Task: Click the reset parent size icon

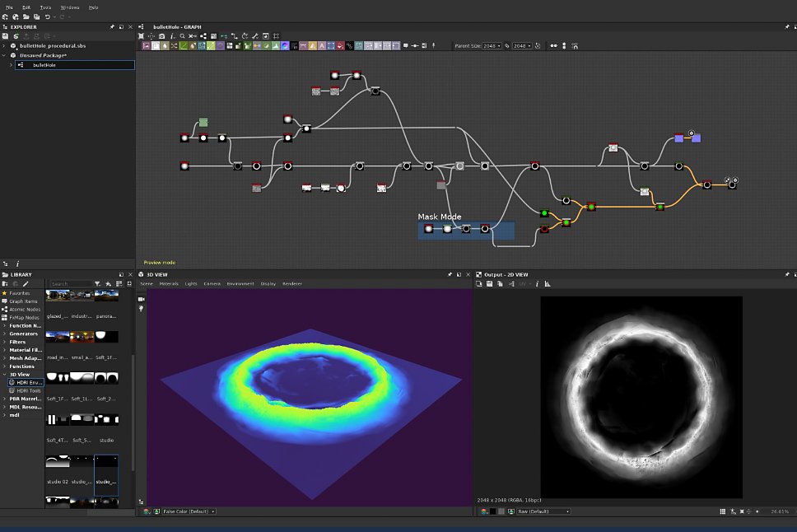Action: [538, 46]
